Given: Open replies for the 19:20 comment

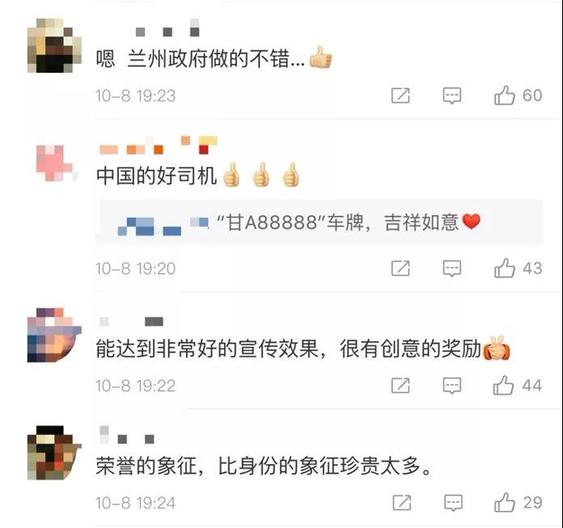Looking at the screenshot, I should 452,268.
